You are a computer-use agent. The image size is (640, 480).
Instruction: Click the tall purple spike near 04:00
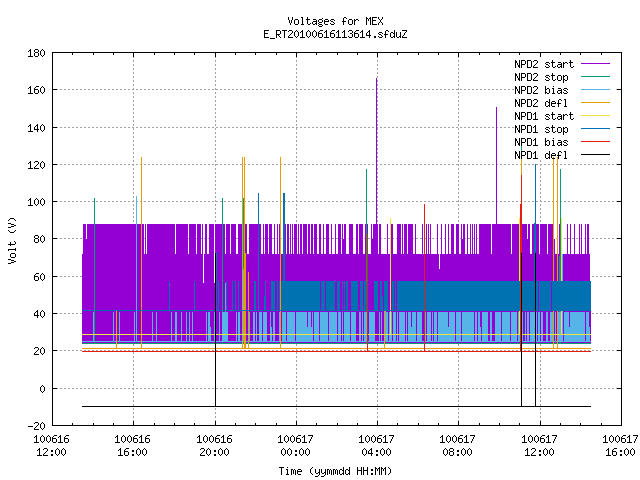tap(376, 150)
